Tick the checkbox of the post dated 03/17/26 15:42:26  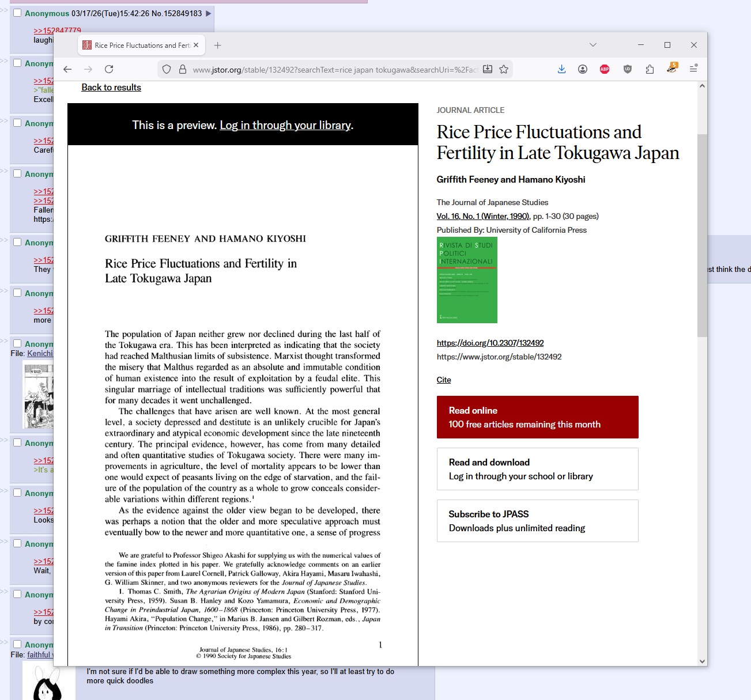17,13
